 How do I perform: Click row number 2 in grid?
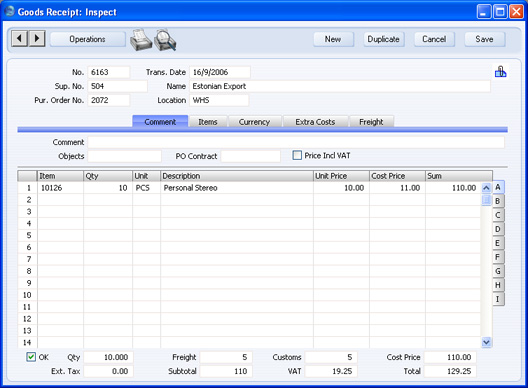pos(28,200)
